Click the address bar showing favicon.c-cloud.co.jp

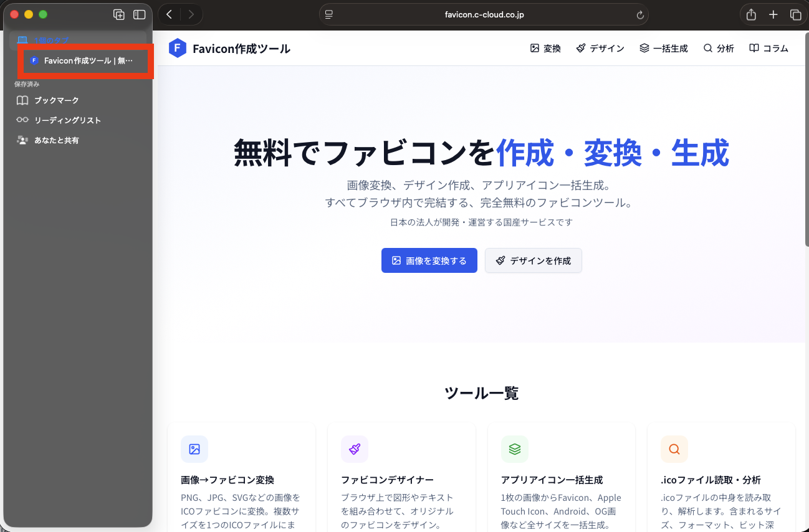pyautogui.click(x=484, y=15)
